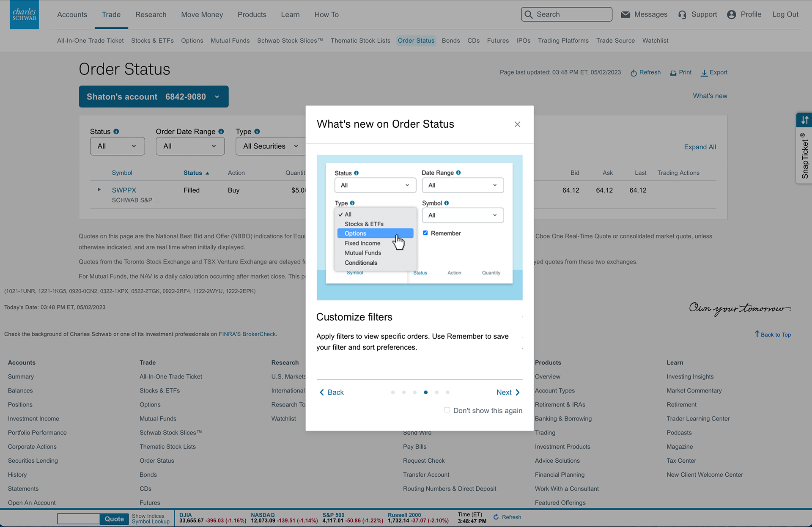Switch to Stocks & ETFs subtab

coord(152,41)
